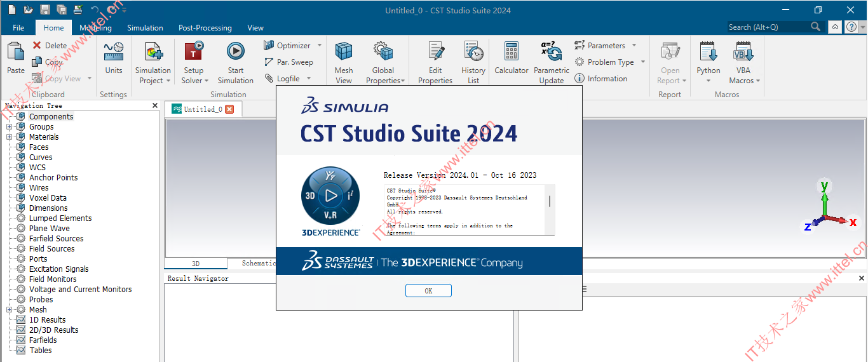Select Excitation Signals tree item
This screenshot has height=362, width=868.
point(59,269)
